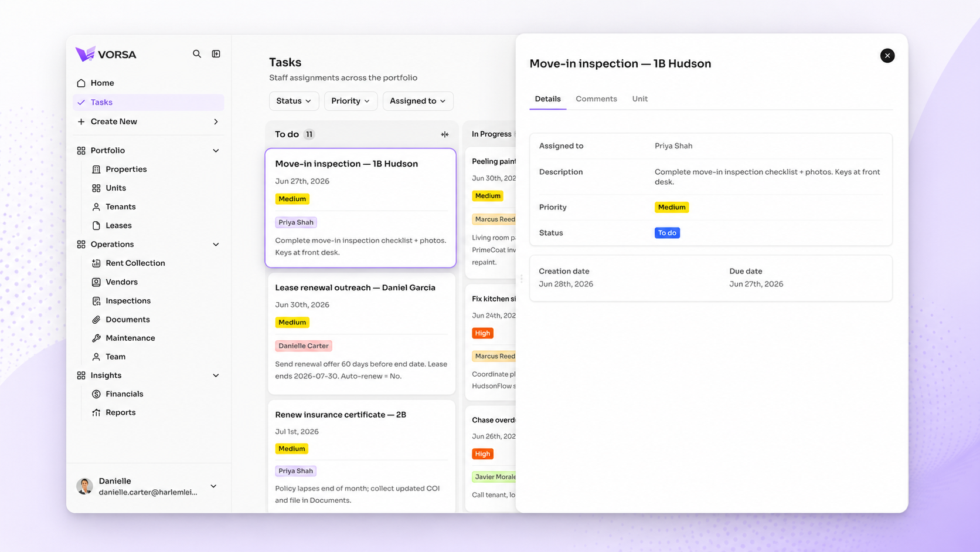Click Priya Shah tag on Move-in card
980x552 pixels.
pos(296,222)
